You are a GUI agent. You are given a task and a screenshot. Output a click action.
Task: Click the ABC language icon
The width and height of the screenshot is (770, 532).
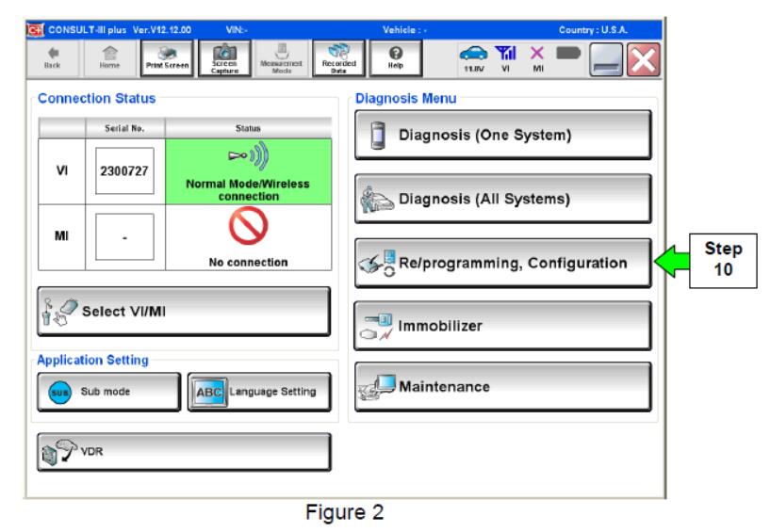209,392
